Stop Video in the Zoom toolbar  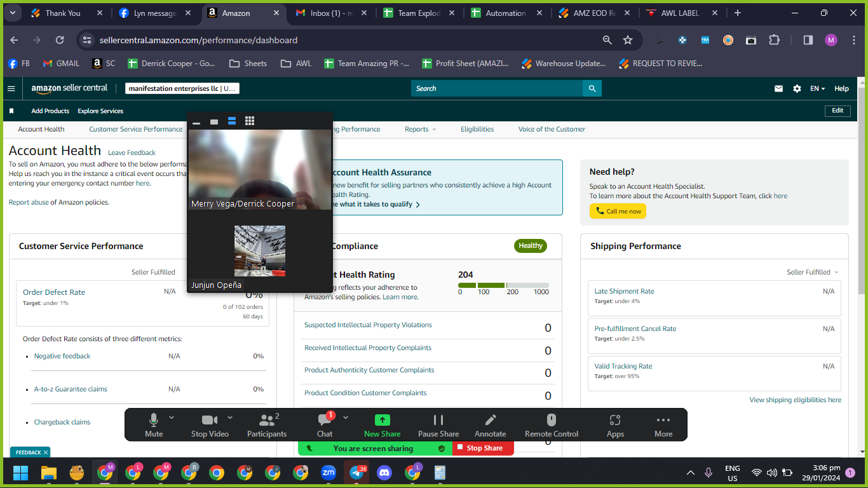coord(210,425)
